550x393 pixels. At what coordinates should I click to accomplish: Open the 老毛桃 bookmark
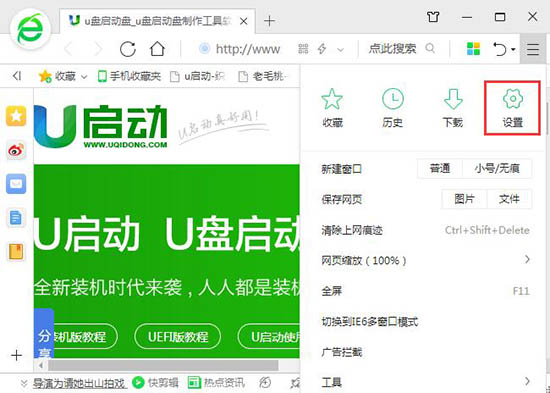[263, 76]
